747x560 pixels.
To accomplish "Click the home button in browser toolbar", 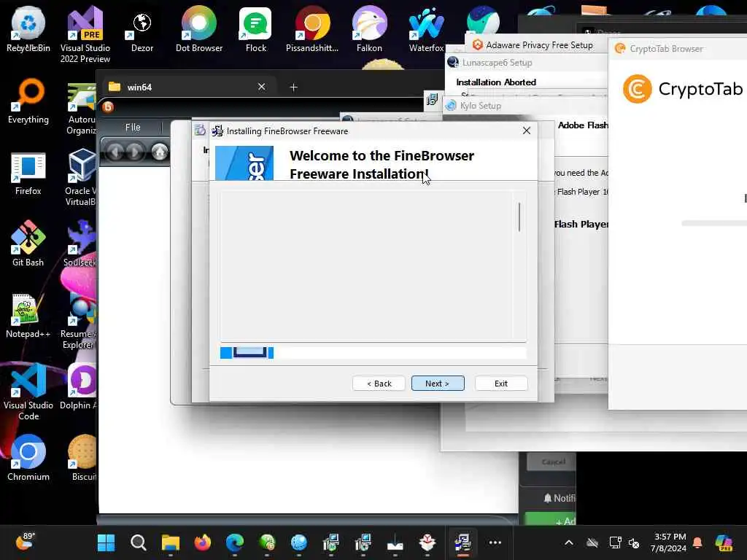I will 160,152.
